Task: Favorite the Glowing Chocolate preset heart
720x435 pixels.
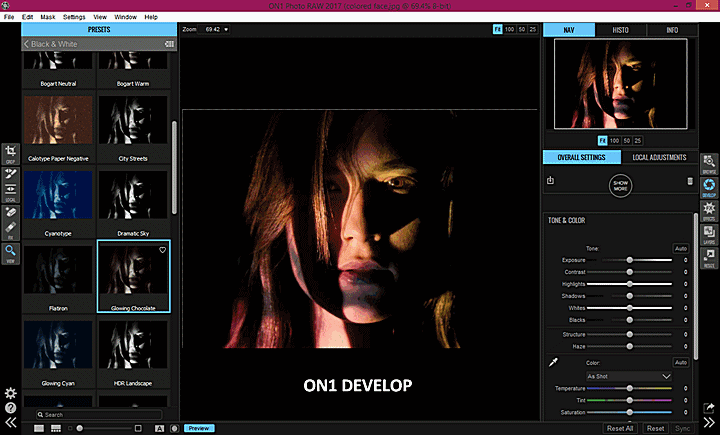Action: 163,250
